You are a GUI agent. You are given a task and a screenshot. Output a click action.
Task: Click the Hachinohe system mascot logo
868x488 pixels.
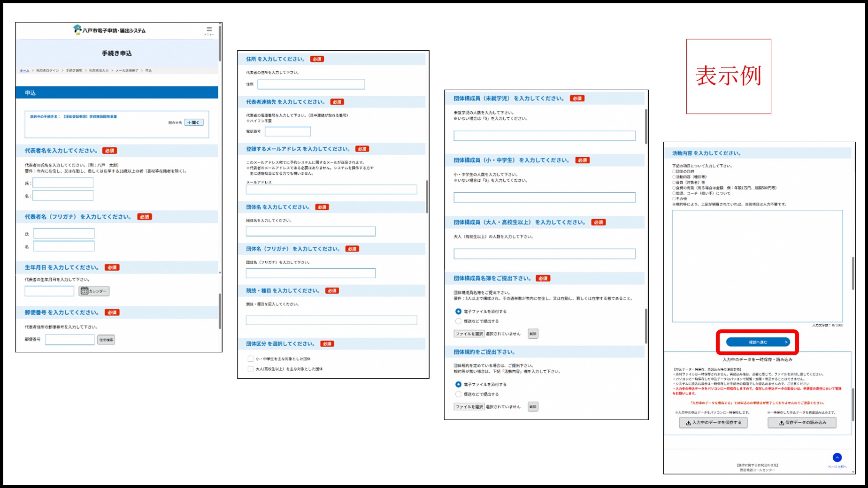coord(77,30)
